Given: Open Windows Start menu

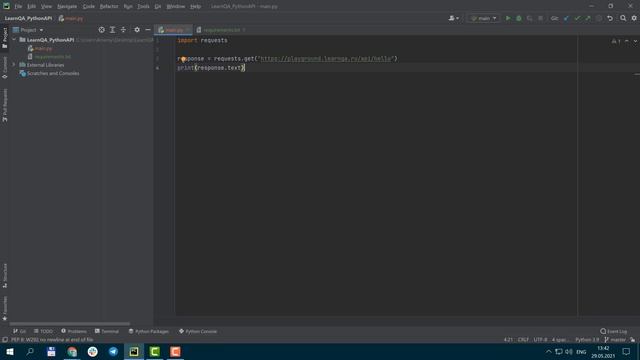Looking at the screenshot, I should point(10,351).
